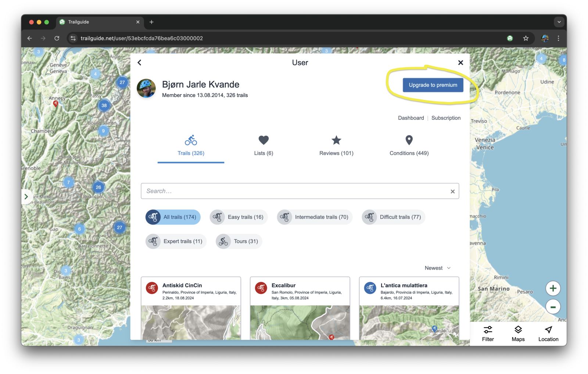Open the Antiskid CinCin trail card title
Image resolution: width=588 pixels, height=374 pixels.
[182, 285]
